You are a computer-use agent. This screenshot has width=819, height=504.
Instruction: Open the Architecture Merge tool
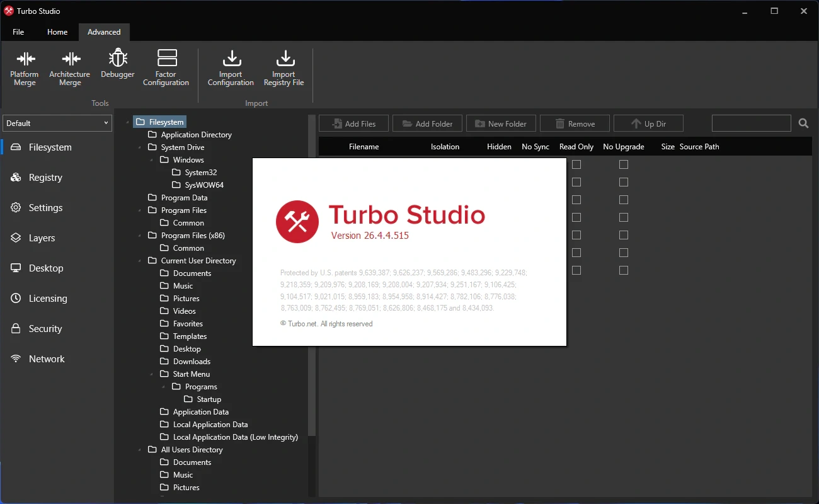tap(71, 60)
